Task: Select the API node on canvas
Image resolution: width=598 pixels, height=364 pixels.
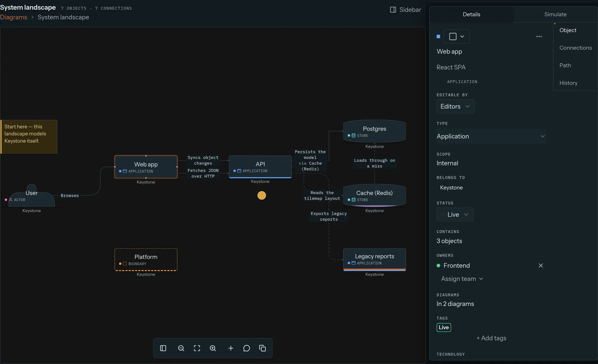Action: tap(260, 167)
